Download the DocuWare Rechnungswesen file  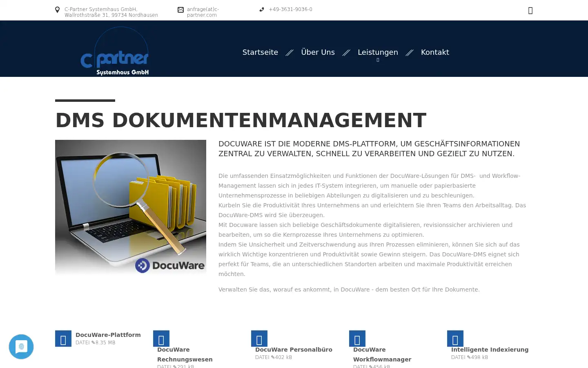pyautogui.click(x=185, y=355)
